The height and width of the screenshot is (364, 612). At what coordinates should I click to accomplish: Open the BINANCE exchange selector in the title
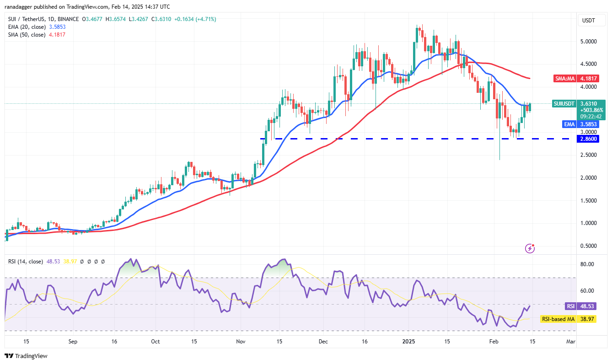67,20
